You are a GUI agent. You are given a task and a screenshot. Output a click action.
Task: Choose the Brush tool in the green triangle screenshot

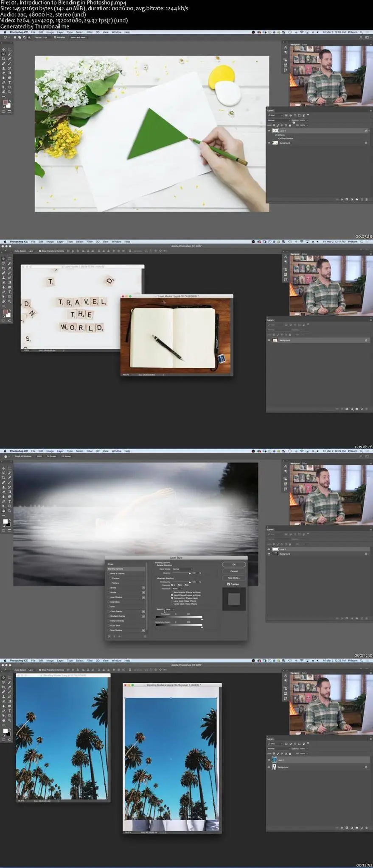[x=9, y=63]
